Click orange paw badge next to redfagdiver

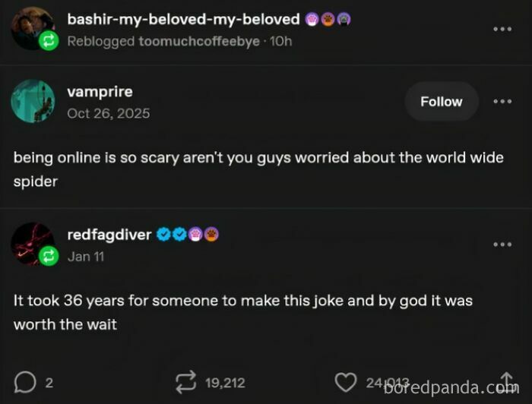(x=211, y=234)
